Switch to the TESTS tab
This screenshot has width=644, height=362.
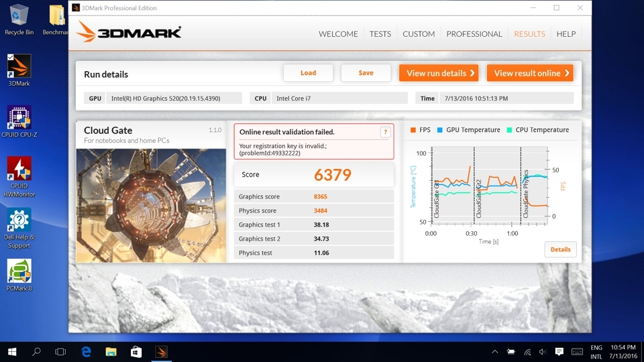[x=380, y=34]
